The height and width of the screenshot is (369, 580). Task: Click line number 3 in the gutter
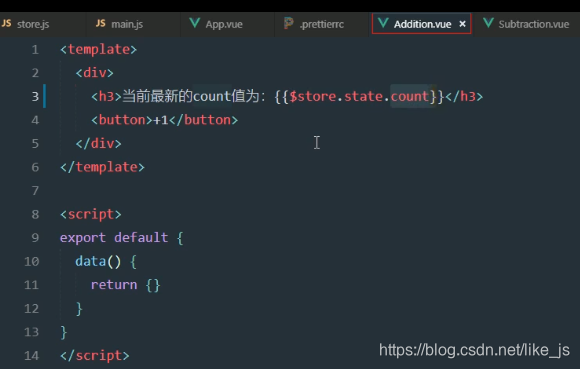pos(35,97)
